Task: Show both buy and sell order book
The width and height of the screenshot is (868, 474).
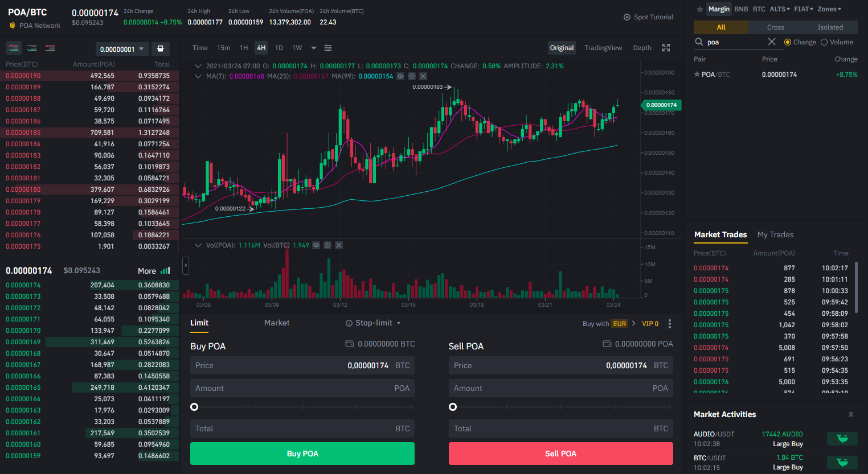Action: tap(14, 48)
